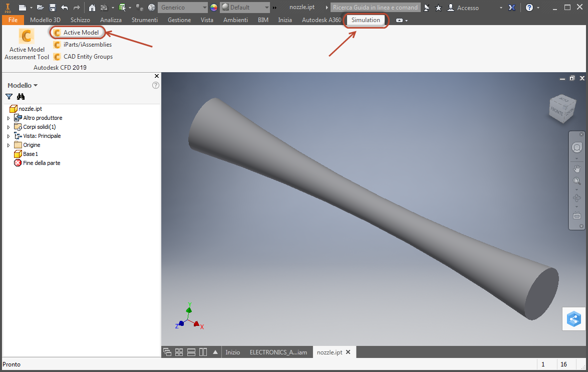This screenshot has height=372, width=588.
Task: Open the File menu
Action: 13,20
